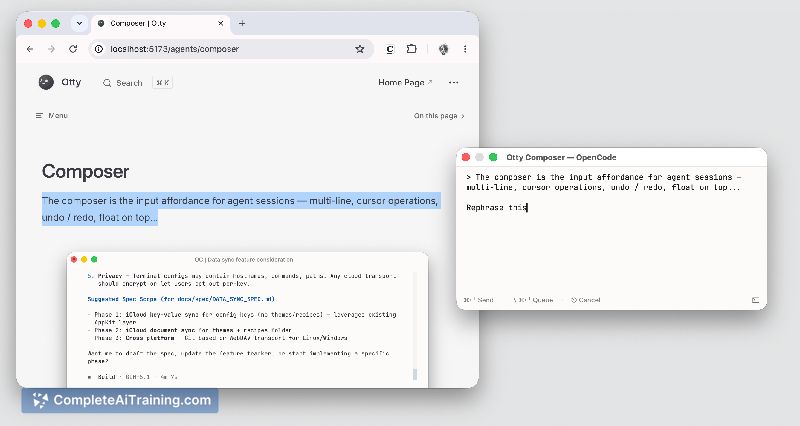
Task: Close the Otty Composer window
Action: pyautogui.click(x=466, y=157)
